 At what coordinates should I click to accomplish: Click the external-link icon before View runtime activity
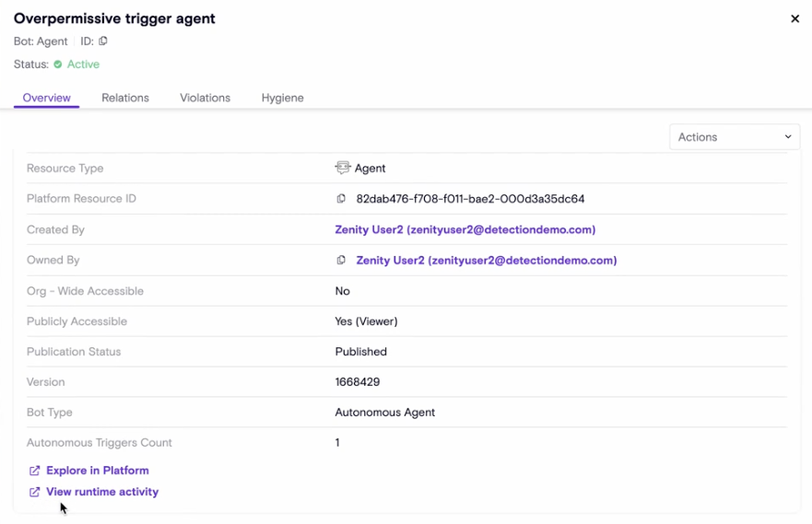(35, 492)
